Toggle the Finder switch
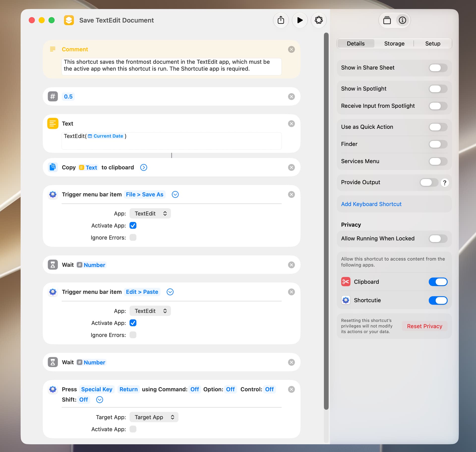Viewport: 476px width, 452px height. click(x=438, y=144)
